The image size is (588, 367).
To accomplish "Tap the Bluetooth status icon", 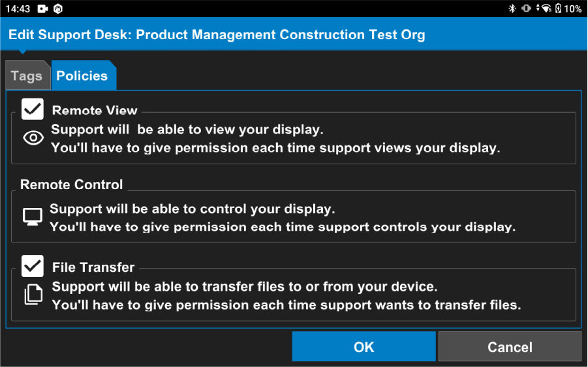I will [x=512, y=8].
